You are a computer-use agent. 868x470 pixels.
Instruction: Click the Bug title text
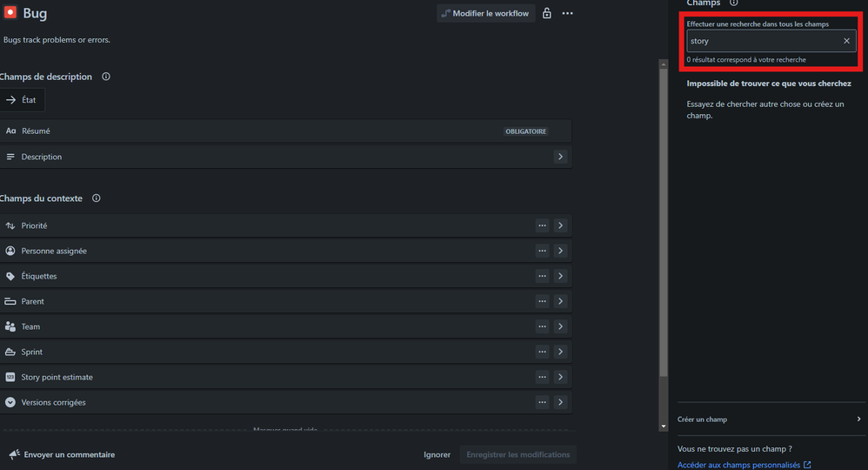click(35, 13)
